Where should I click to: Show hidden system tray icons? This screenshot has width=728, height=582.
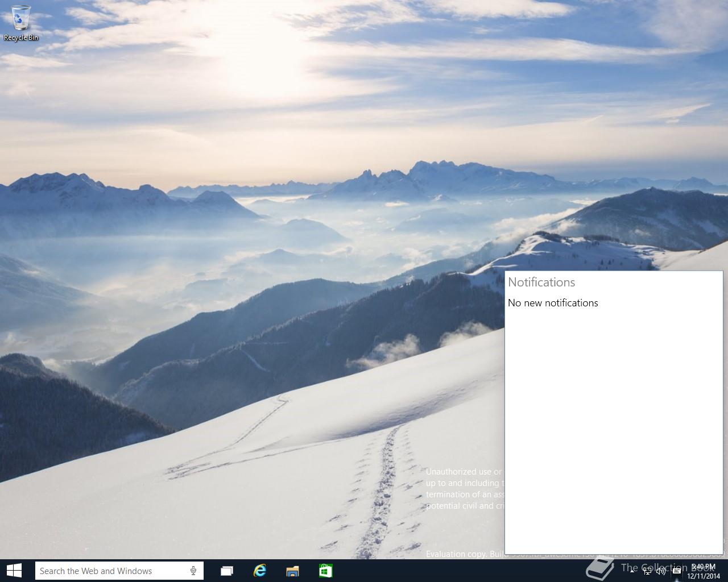coord(632,571)
